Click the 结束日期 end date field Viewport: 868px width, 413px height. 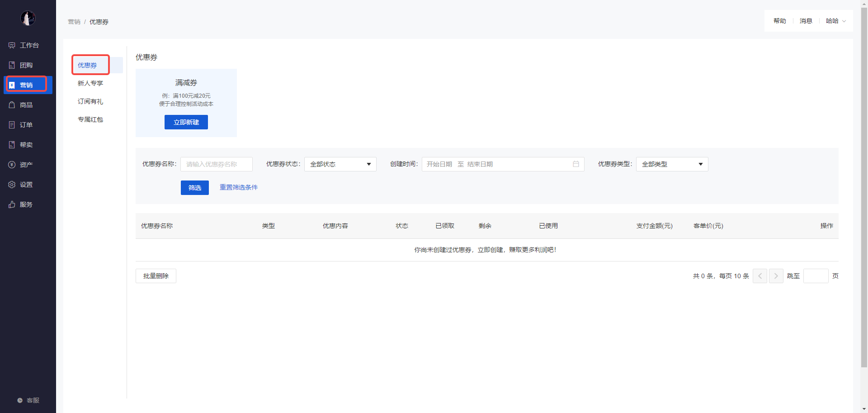[x=480, y=164]
